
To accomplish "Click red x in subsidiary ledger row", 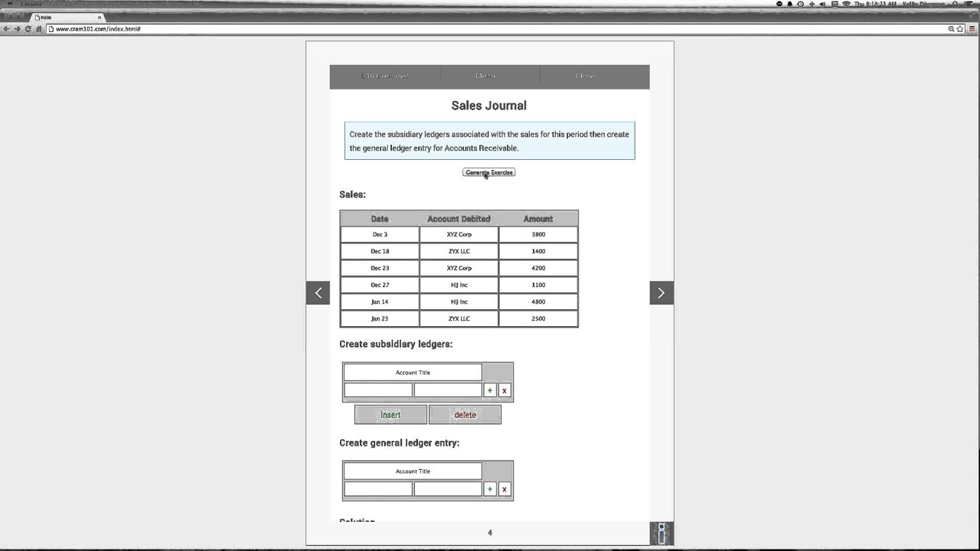I will click(505, 390).
